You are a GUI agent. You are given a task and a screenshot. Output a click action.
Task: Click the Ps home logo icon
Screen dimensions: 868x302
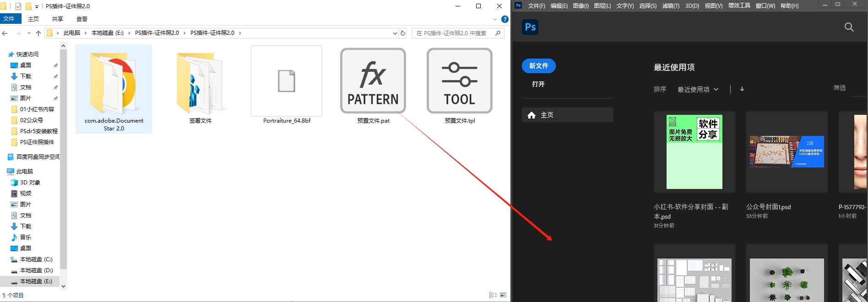530,27
